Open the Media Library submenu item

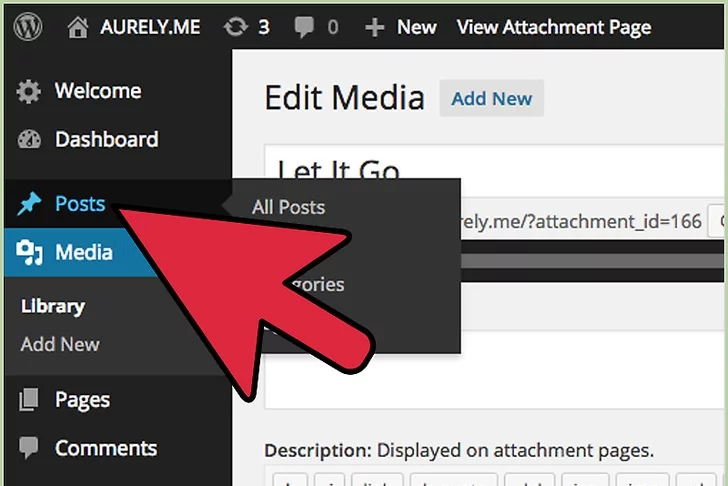pyautogui.click(x=52, y=306)
